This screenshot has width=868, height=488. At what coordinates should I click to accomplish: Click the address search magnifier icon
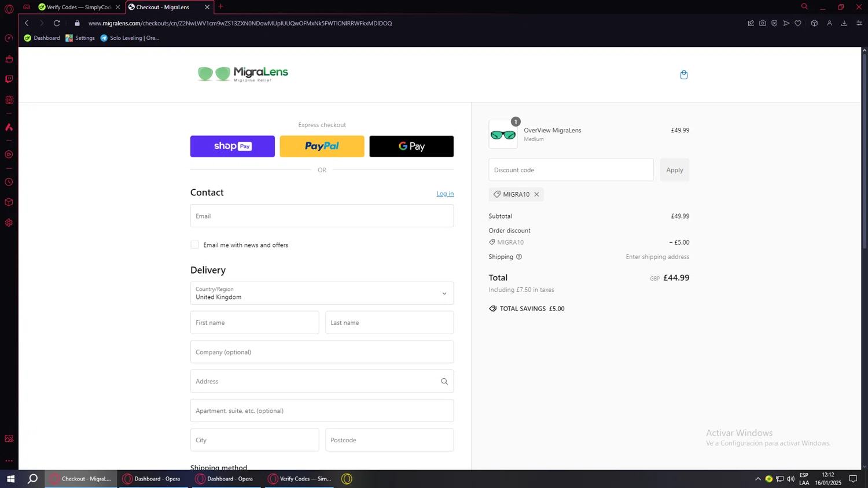point(444,382)
